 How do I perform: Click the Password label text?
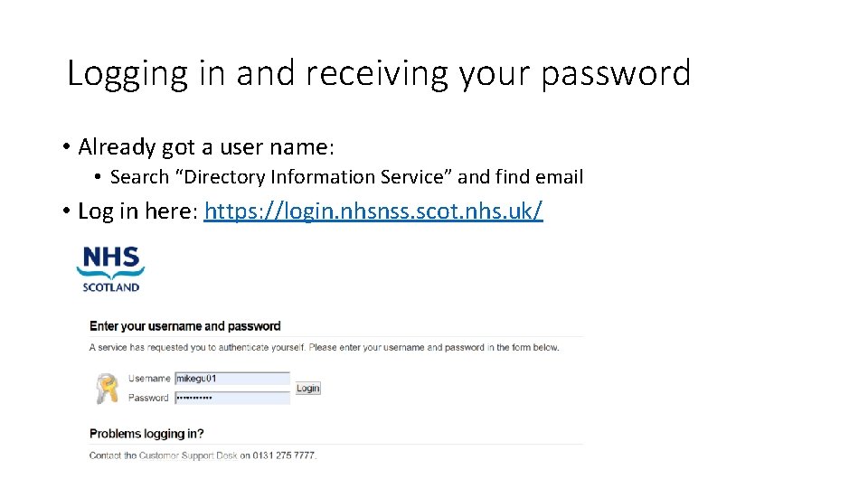pyautogui.click(x=149, y=398)
